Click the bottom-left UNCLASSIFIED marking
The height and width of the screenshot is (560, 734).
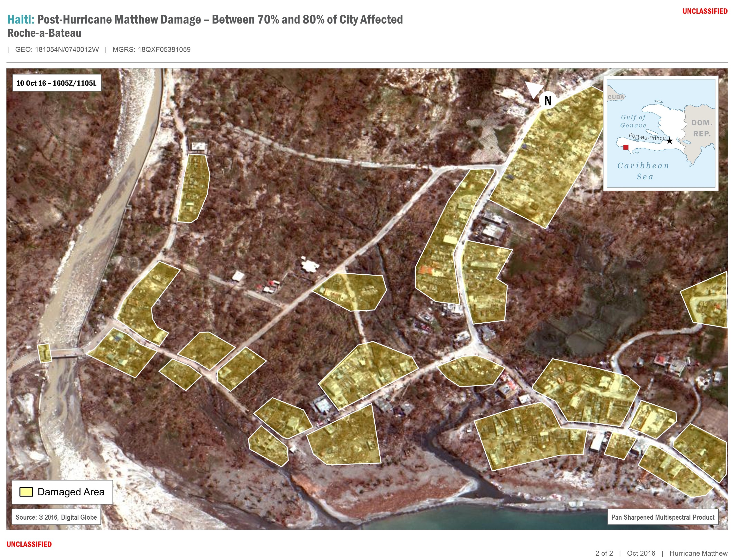29,544
